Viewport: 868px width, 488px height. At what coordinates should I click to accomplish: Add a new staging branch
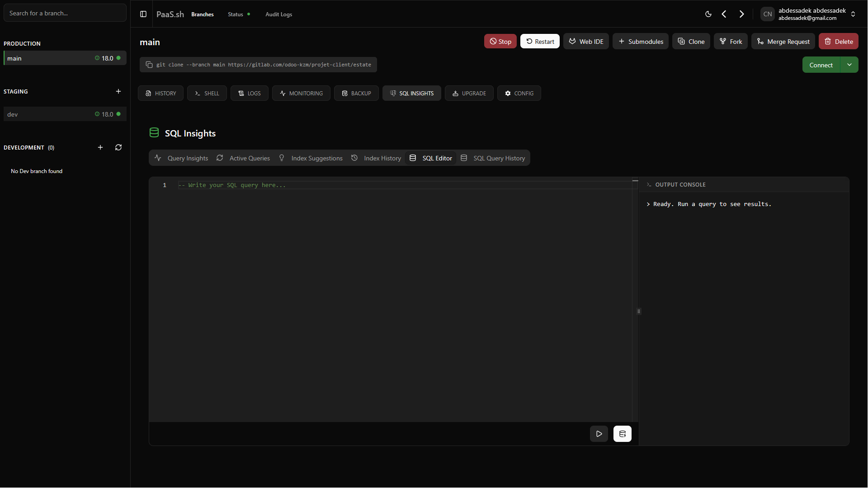[118, 91]
